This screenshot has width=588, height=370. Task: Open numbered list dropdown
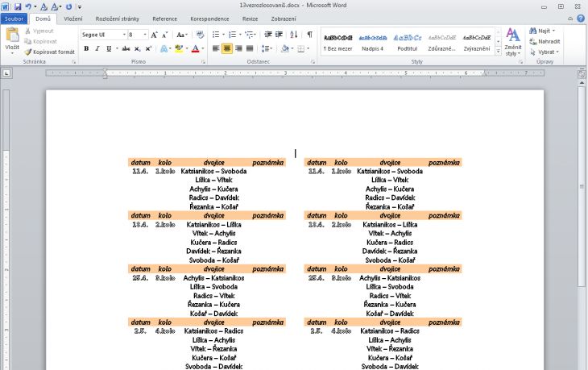click(x=240, y=35)
